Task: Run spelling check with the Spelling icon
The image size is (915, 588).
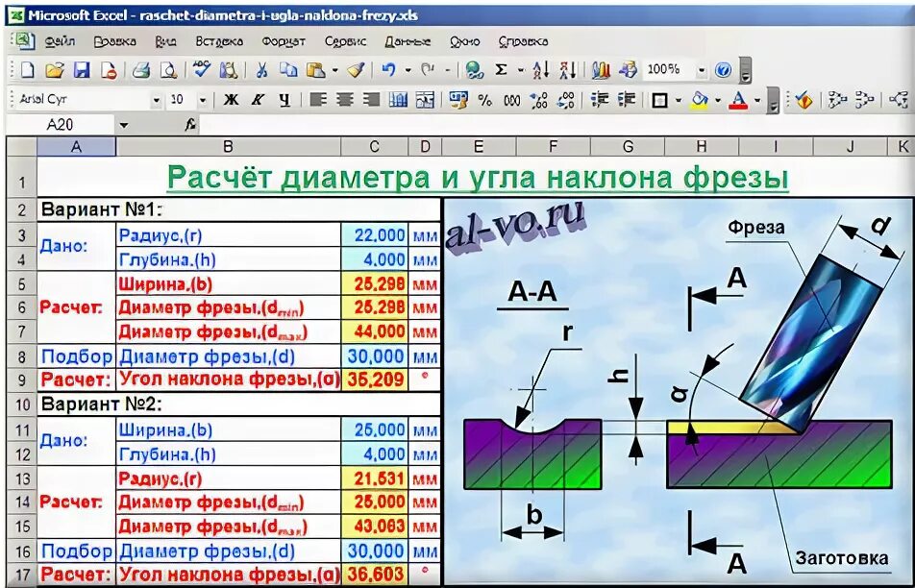Action: [x=201, y=70]
